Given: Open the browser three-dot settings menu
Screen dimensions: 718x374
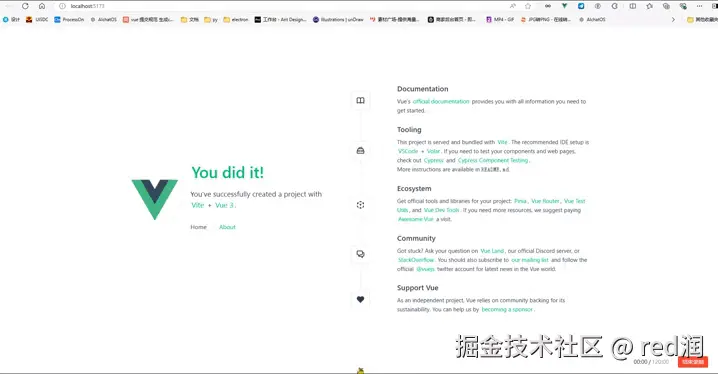Looking at the screenshot, I should [699, 6].
